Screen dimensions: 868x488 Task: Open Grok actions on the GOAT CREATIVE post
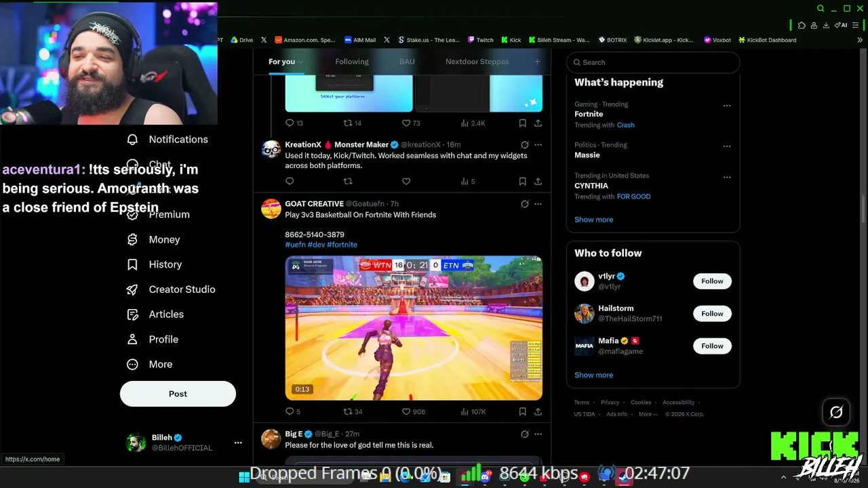pyautogui.click(x=524, y=204)
